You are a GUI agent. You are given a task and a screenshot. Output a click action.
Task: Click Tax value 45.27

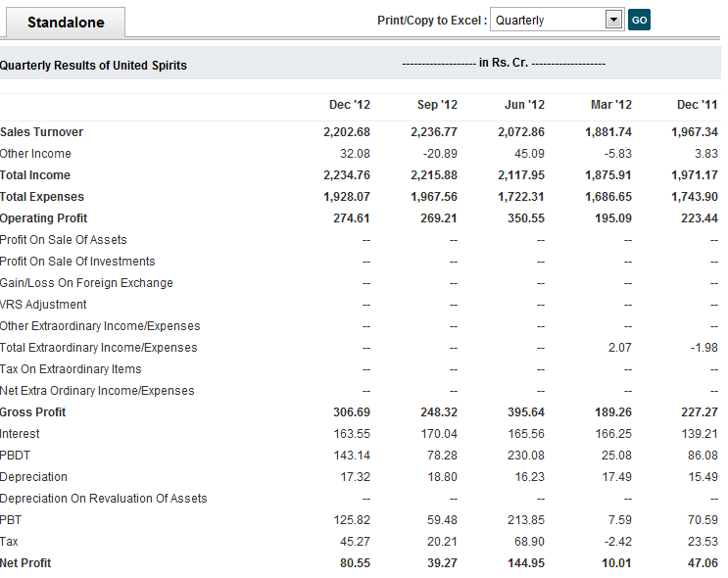tap(355, 542)
